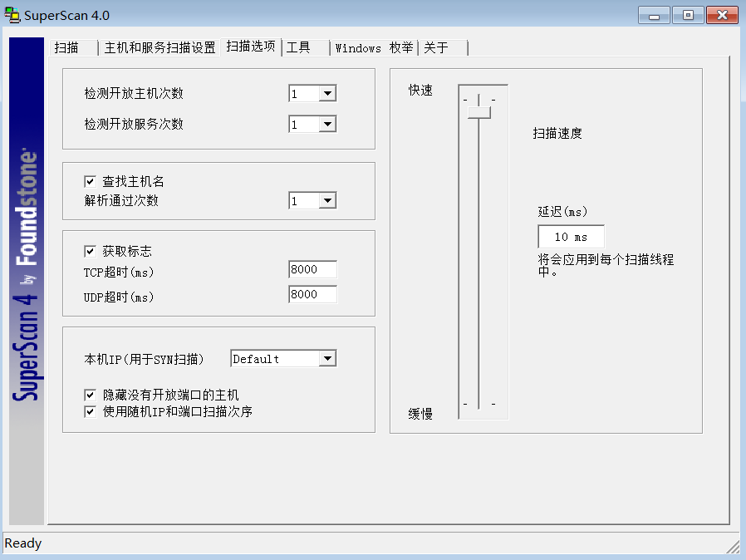Click the 本机IP(用于SYN扫描) label
The image size is (746, 560).
tap(144, 359)
